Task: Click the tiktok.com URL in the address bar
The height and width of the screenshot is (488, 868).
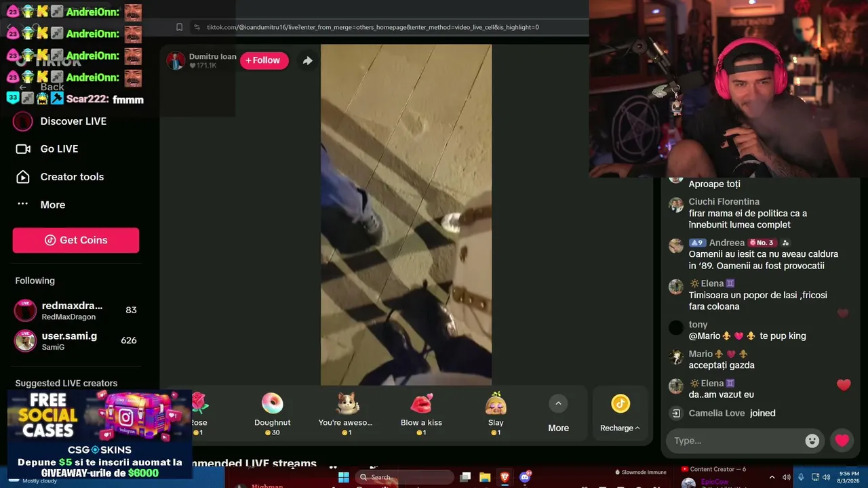Action: tap(373, 27)
